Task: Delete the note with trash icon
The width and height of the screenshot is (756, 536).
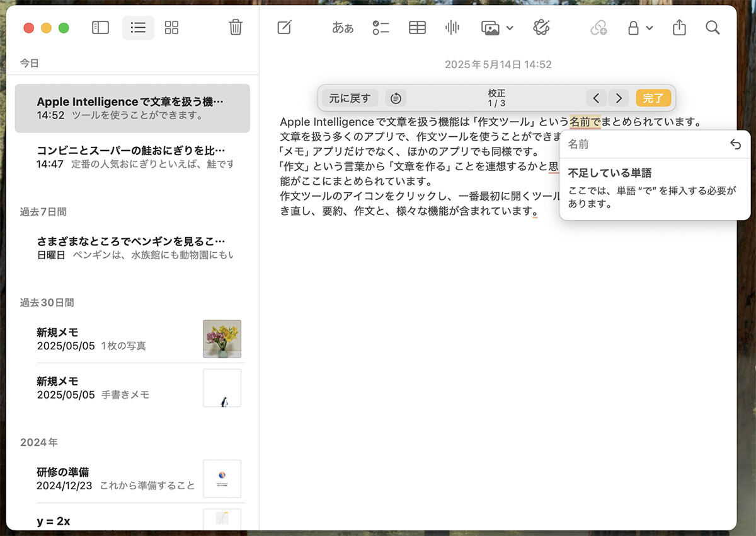Action: (x=236, y=27)
